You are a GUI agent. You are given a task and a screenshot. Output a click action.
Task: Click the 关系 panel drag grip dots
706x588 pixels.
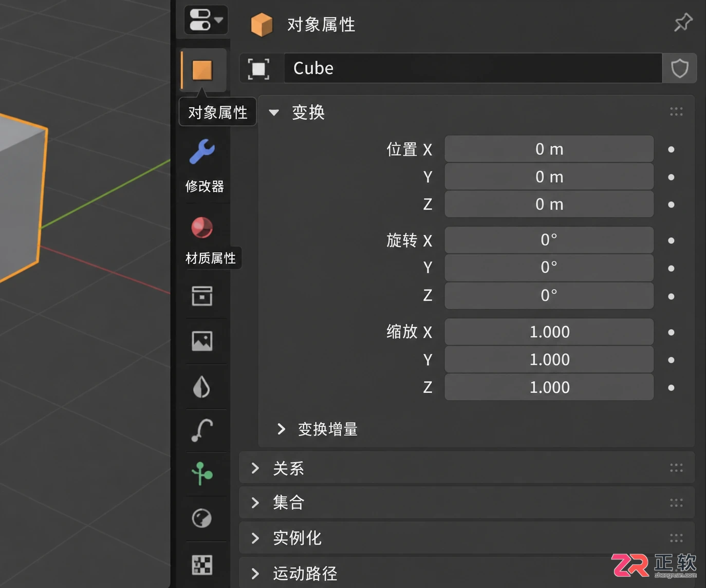coord(676,468)
